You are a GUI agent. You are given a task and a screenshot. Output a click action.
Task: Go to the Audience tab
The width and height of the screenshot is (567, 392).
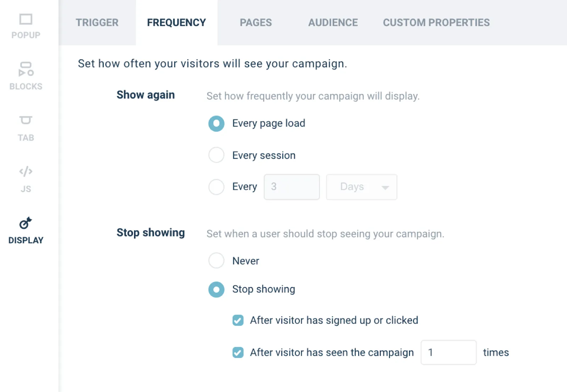coord(333,23)
